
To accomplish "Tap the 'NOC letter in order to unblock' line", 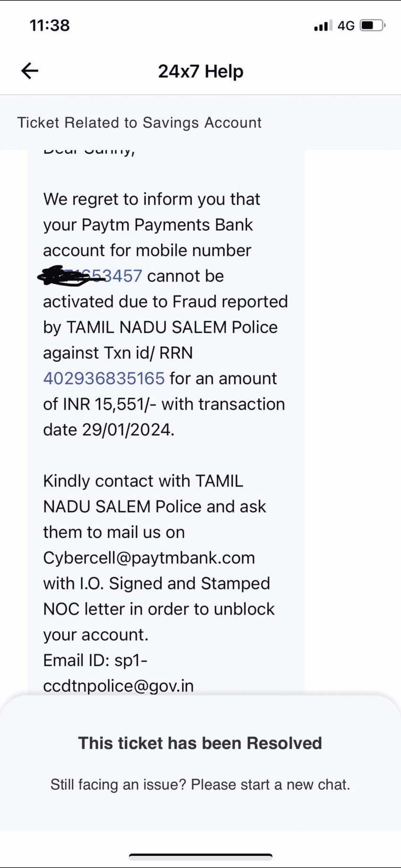I will tap(159, 609).
